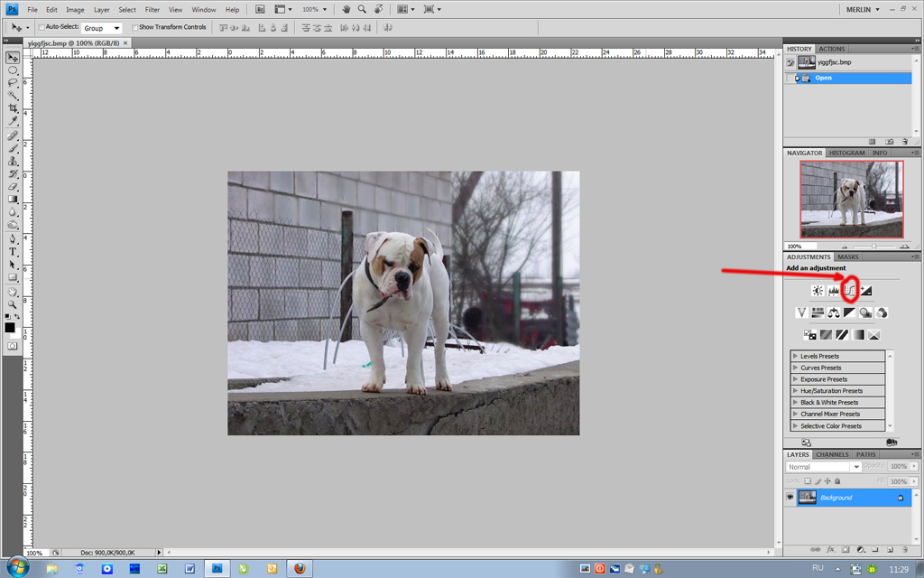The image size is (924, 578).
Task: Select the Crop tool
Action: click(13, 108)
